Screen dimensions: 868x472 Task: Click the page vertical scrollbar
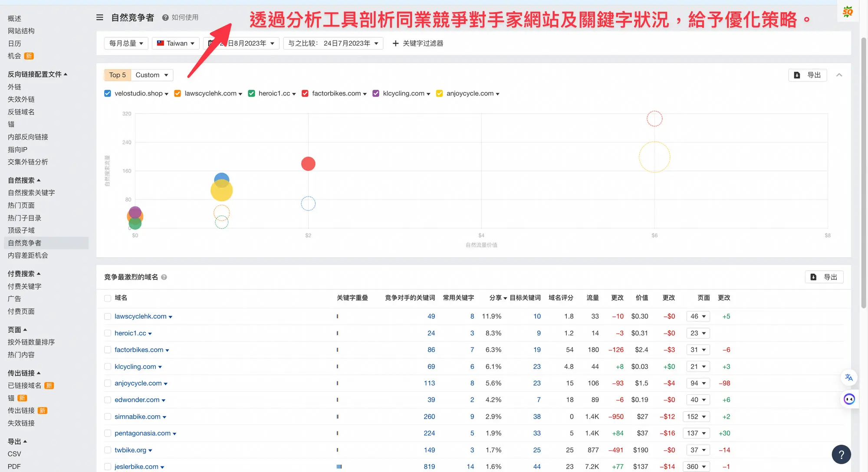pos(863,174)
